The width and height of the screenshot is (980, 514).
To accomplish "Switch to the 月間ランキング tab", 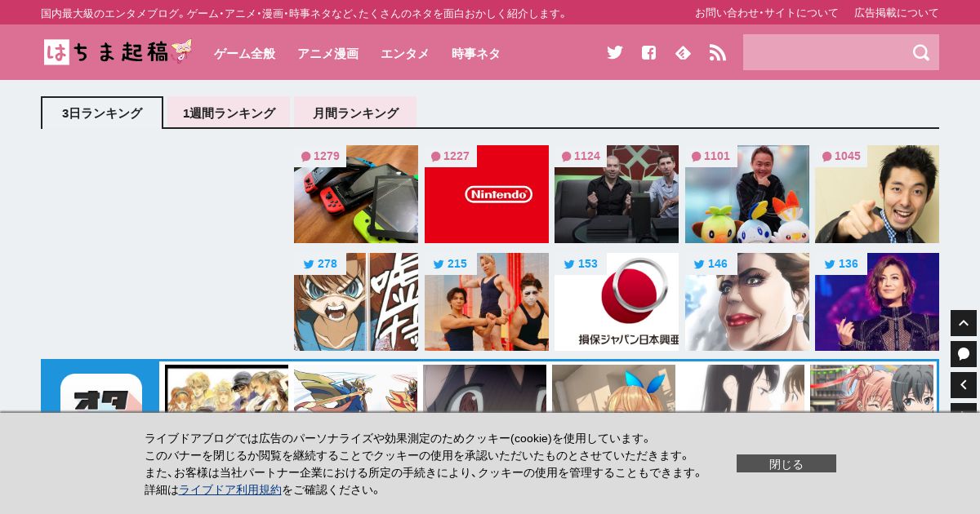I will (355, 113).
